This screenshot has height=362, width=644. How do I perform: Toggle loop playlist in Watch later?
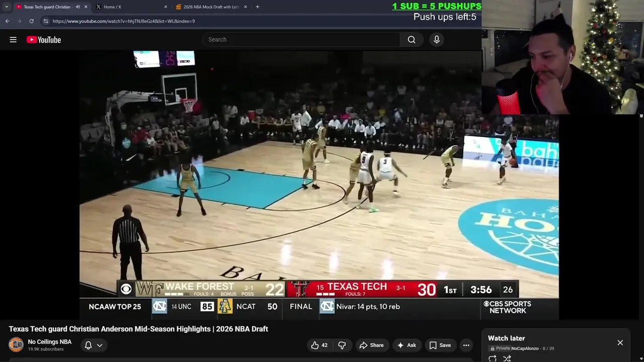(x=493, y=358)
